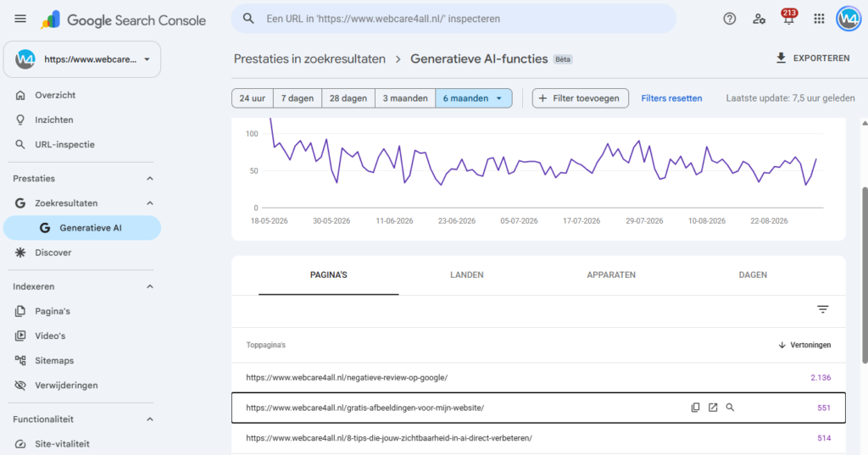Open the user settings person-gear icon

(x=759, y=19)
